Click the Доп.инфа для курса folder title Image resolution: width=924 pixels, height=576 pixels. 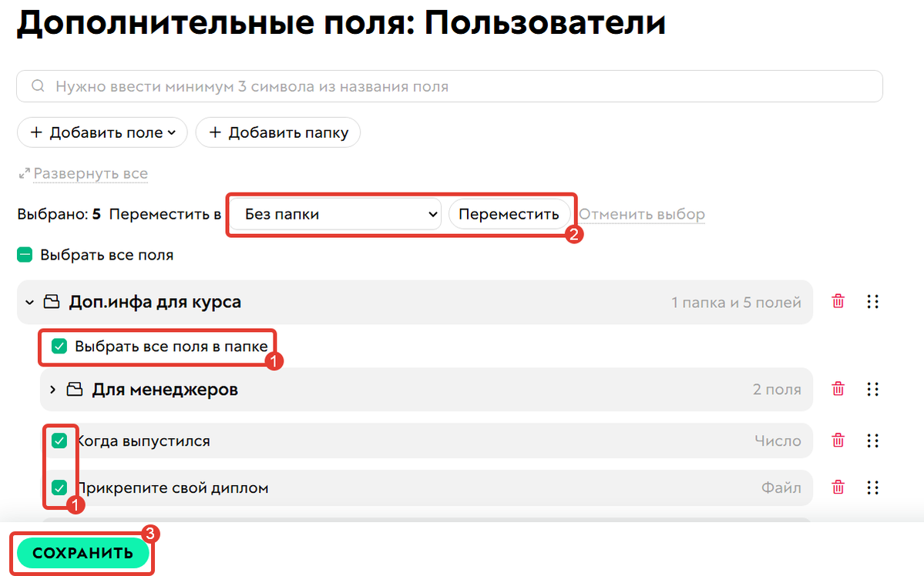coord(155,302)
